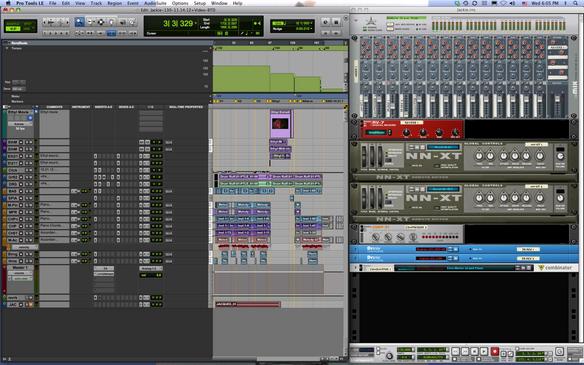Screen dimensions: 584x365
Task: Click the Fast Forward button in Reason transport
Action: 464,351
